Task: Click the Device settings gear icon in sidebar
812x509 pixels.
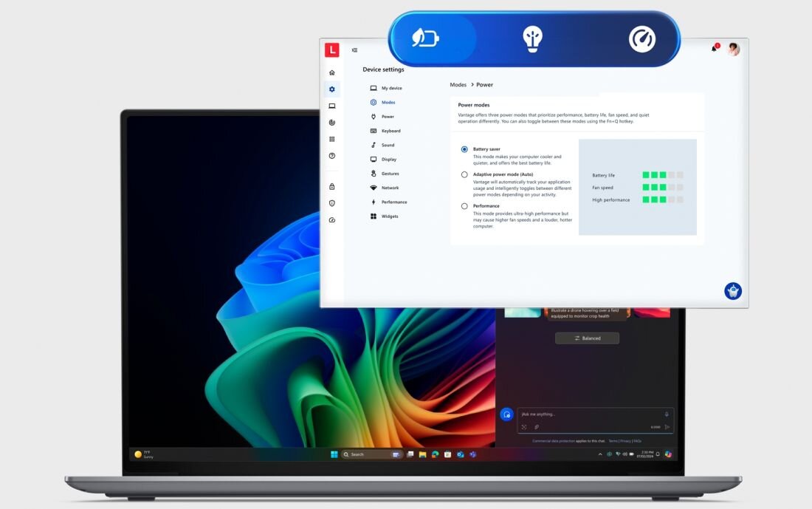Action: pos(332,88)
